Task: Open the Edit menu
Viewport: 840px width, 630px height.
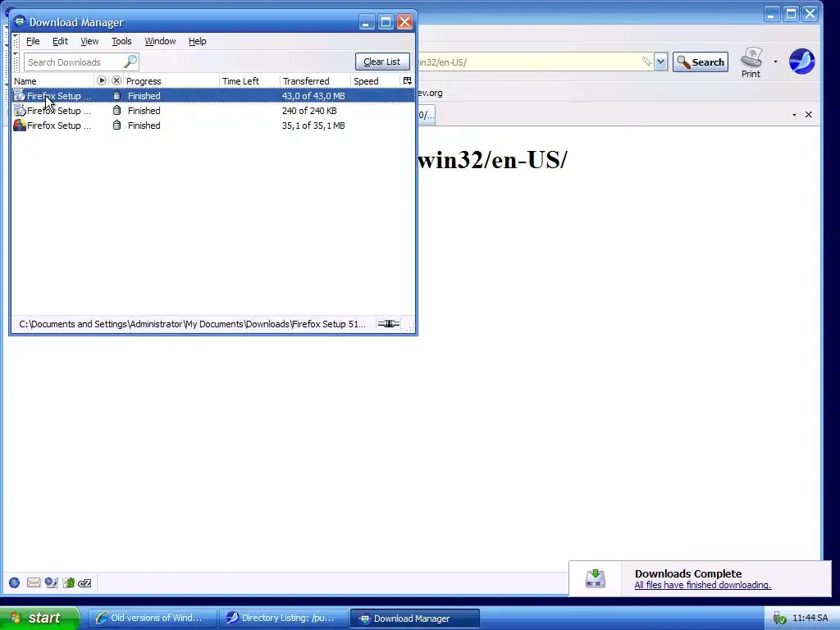Action: click(x=60, y=41)
